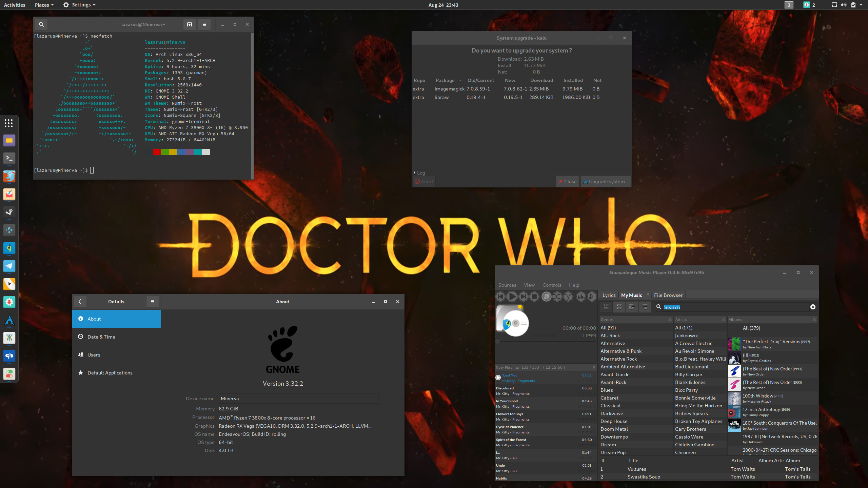Select 'Discolored' in Now Playing list
868x488 pixels.
[x=545, y=391]
